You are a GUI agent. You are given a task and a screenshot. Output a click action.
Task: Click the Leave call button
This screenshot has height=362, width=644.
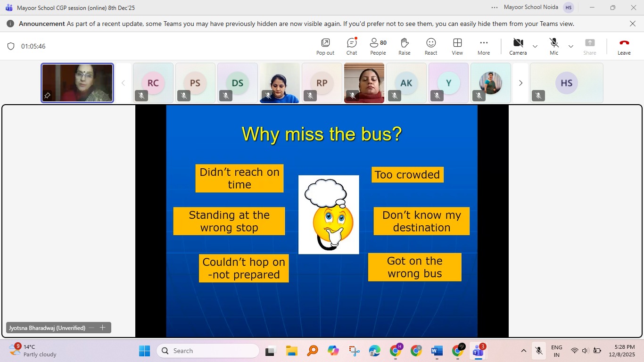(624, 46)
